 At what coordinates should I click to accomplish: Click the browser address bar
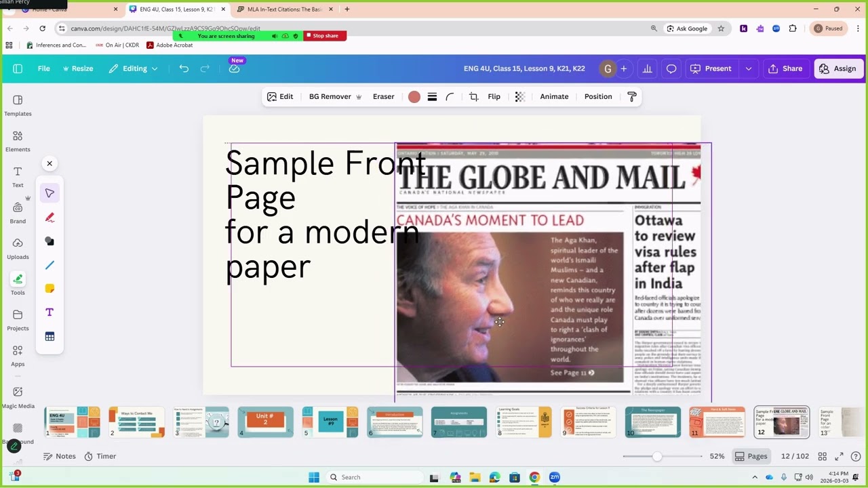tap(353, 28)
